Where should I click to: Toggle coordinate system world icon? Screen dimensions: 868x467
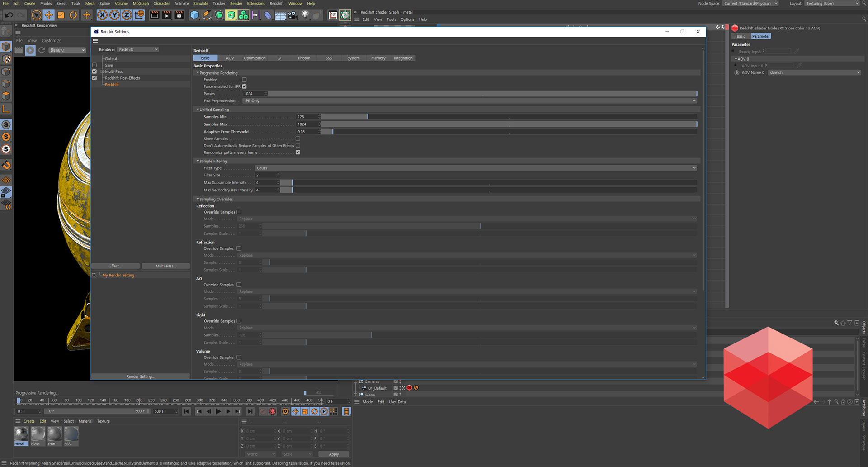[x=139, y=15]
